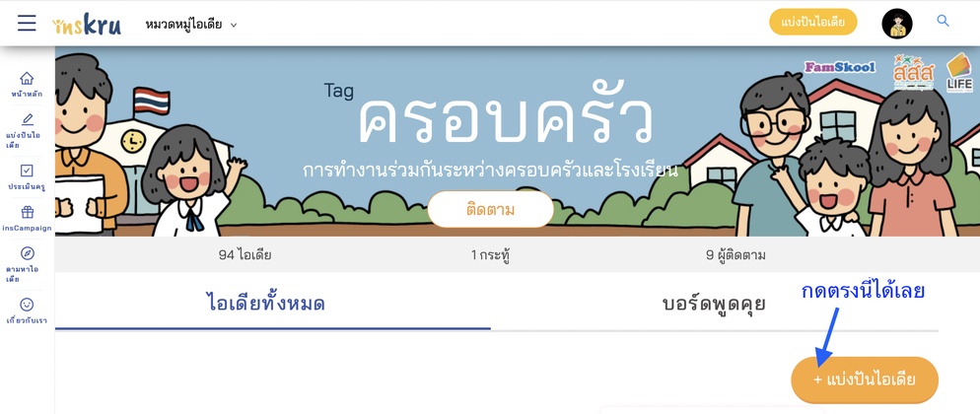Viewport: 980px width, 414px height.
Task: Open the user profile avatar
Action: tap(897, 24)
